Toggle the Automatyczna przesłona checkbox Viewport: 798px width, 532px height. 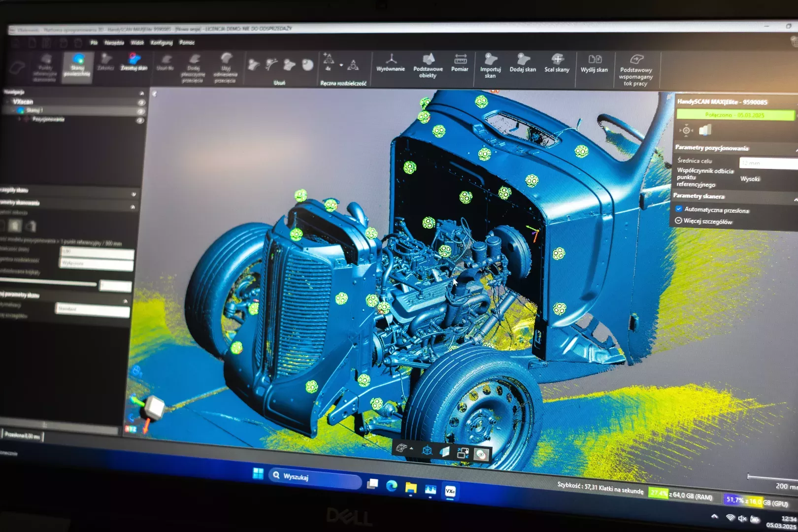[x=679, y=209]
